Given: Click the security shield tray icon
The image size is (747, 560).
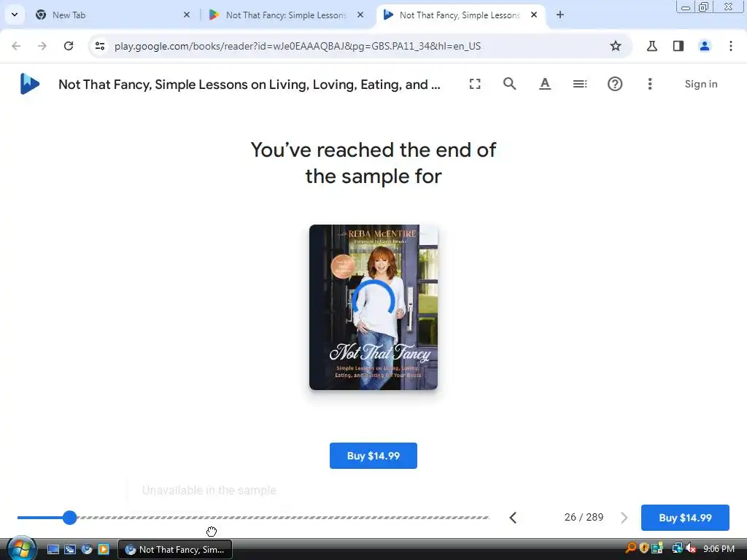Looking at the screenshot, I should pyautogui.click(x=643, y=548).
